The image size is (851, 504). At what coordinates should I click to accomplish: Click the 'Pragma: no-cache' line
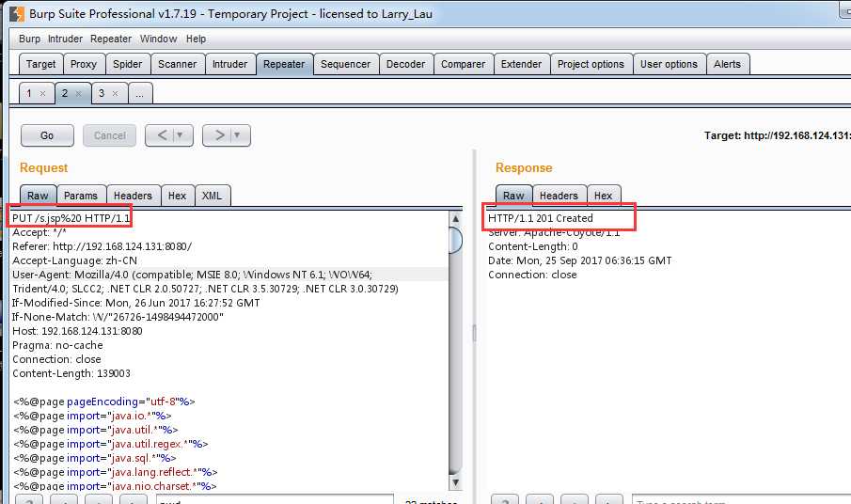pos(57,345)
